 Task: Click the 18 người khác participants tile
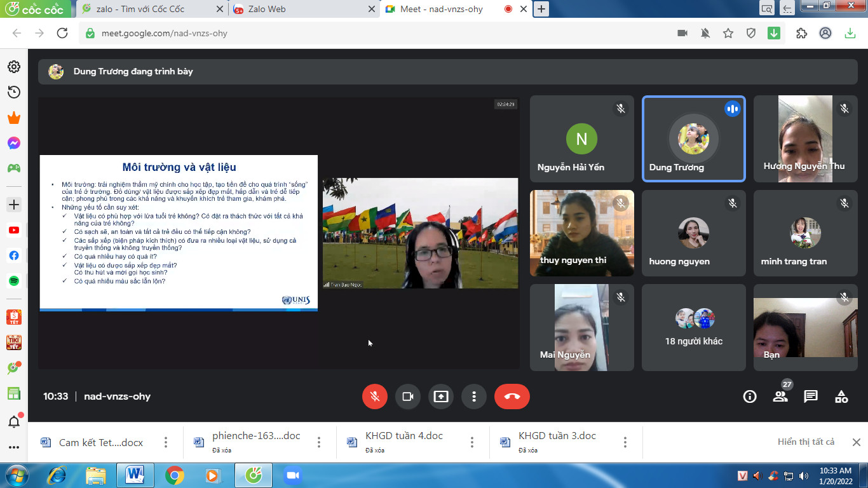click(693, 327)
